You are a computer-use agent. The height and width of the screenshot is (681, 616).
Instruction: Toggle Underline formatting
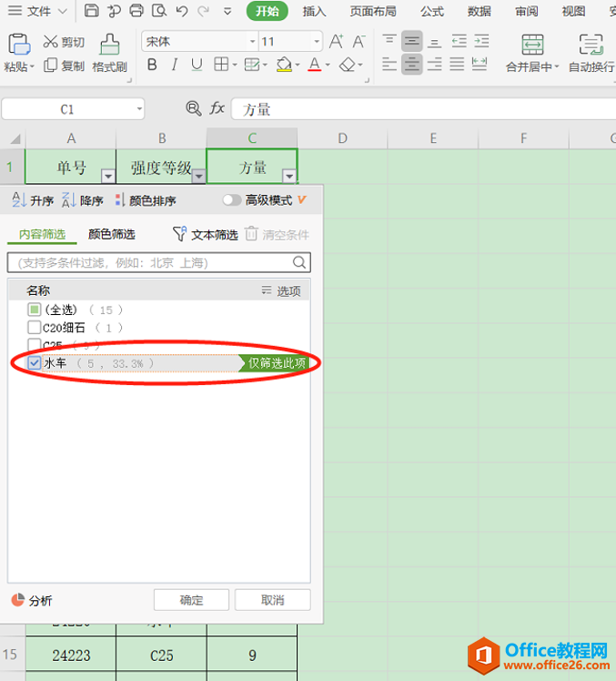[x=197, y=65]
